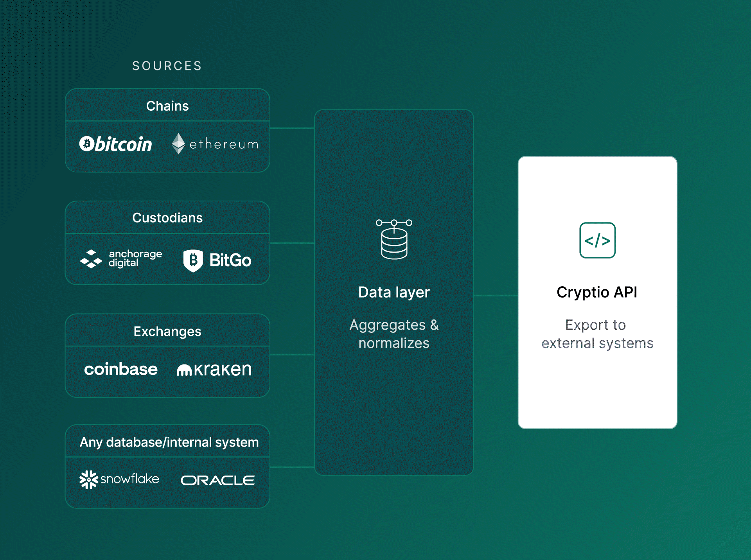Click the Coinbase wordmark
Image resolution: width=751 pixels, height=560 pixels.
click(x=120, y=369)
